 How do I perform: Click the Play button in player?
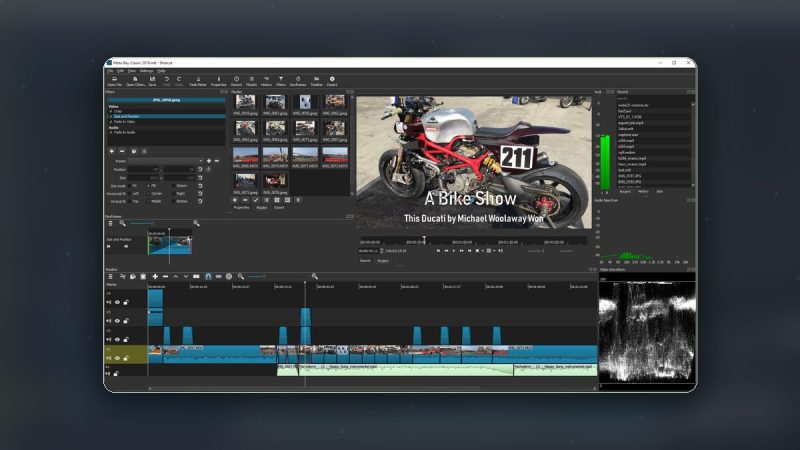(x=454, y=251)
